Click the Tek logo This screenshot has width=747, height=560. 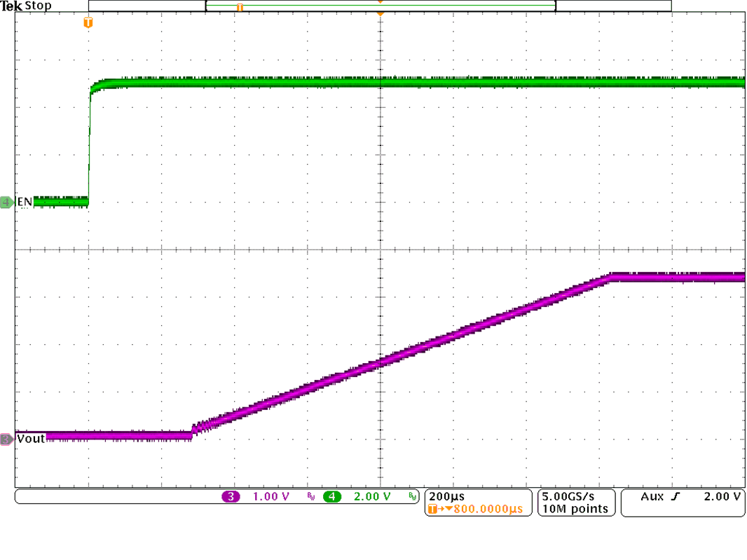pos(11,6)
